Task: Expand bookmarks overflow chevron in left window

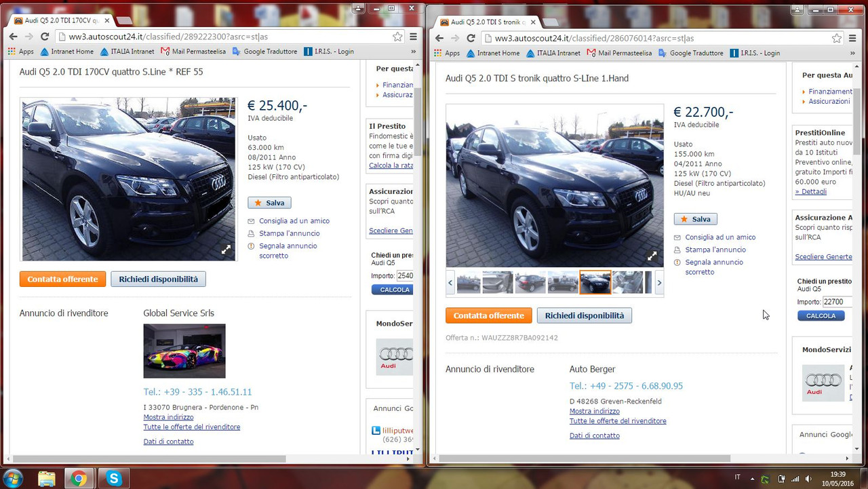Action: 414,52
